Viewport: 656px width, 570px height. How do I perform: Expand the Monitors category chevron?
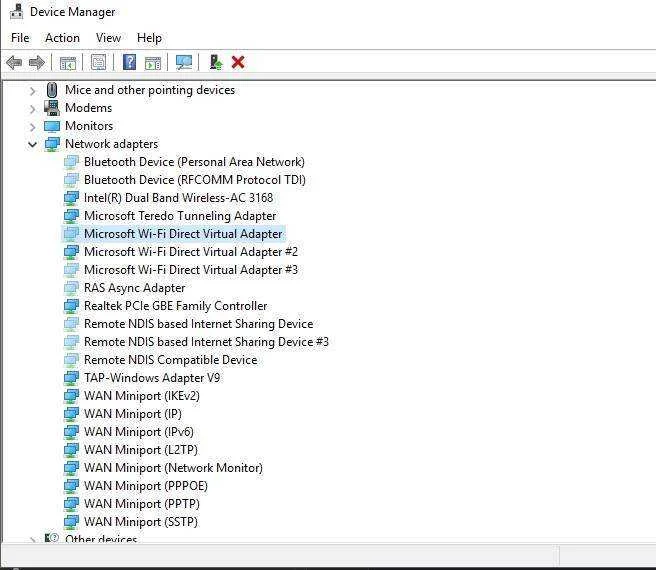point(33,127)
